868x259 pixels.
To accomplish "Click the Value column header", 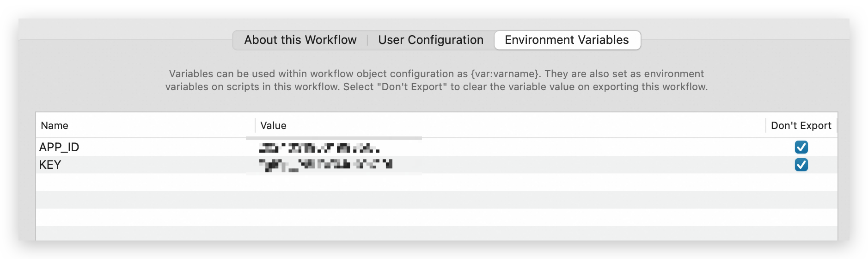I will (510, 125).
